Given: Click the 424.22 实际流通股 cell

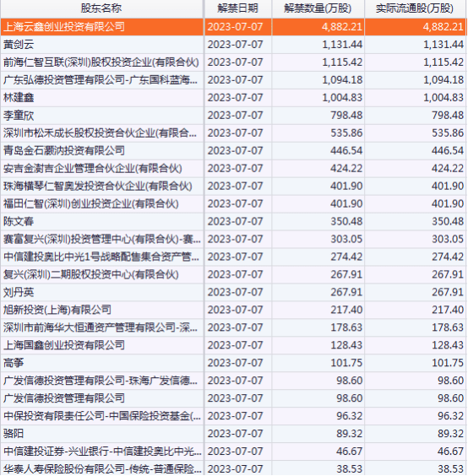Looking at the screenshot, I should point(416,169).
